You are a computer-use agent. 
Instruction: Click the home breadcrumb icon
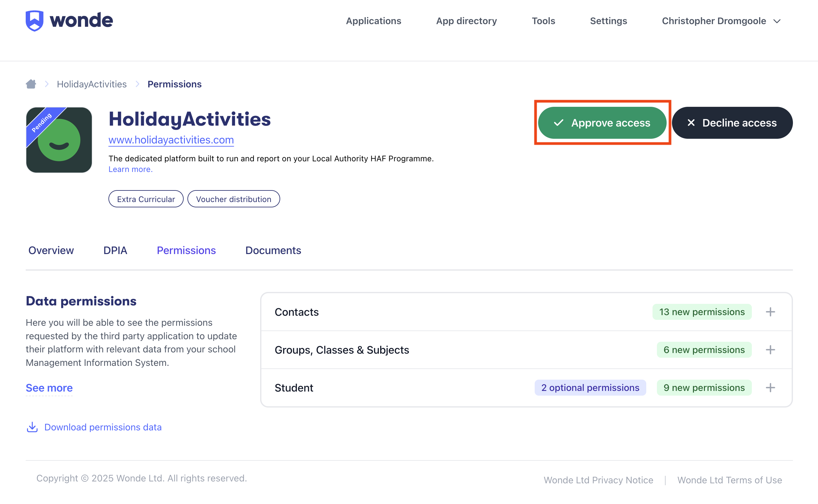tap(31, 84)
